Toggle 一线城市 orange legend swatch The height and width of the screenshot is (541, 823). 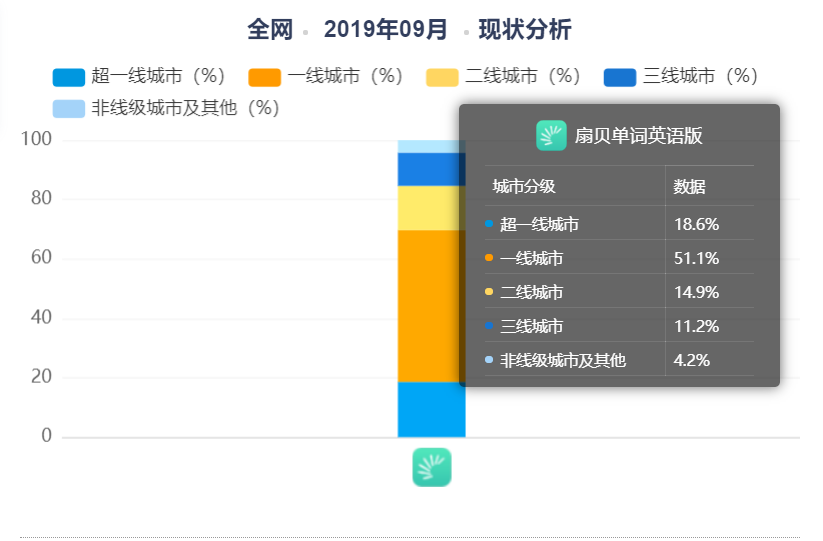[265, 77]
